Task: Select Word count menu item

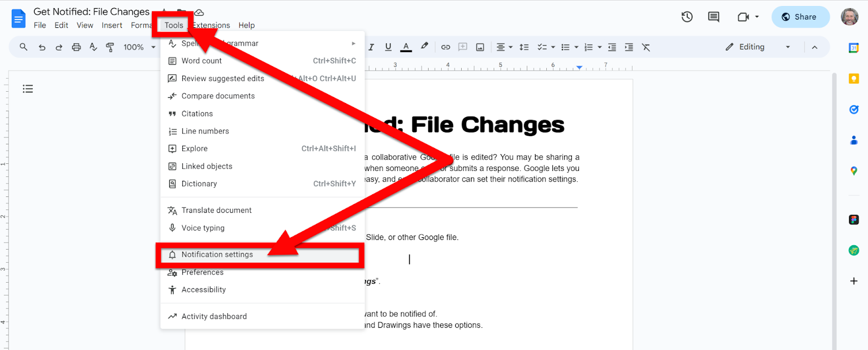Action: [263, 61]
